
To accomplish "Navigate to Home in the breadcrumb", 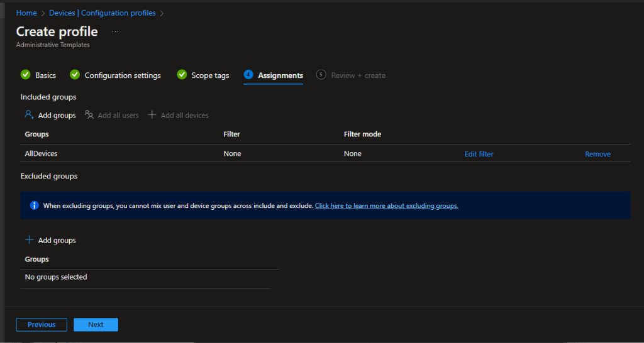I will pyautogui.click(x=26, y=13).
